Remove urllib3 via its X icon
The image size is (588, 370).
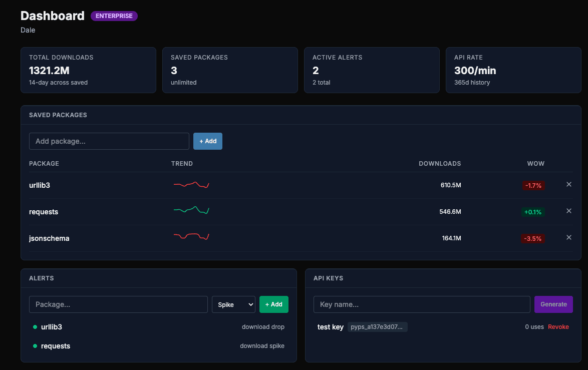pos(568,184)
